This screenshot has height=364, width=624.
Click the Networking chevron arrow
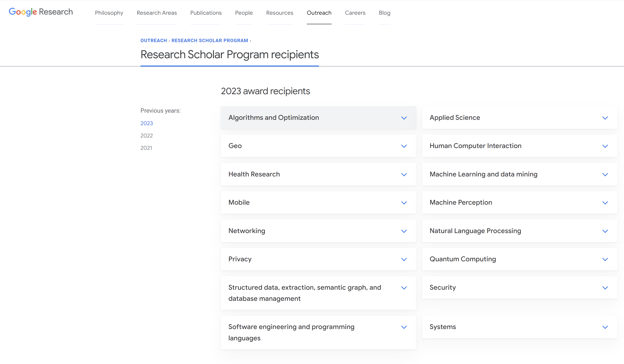(404, 231)
